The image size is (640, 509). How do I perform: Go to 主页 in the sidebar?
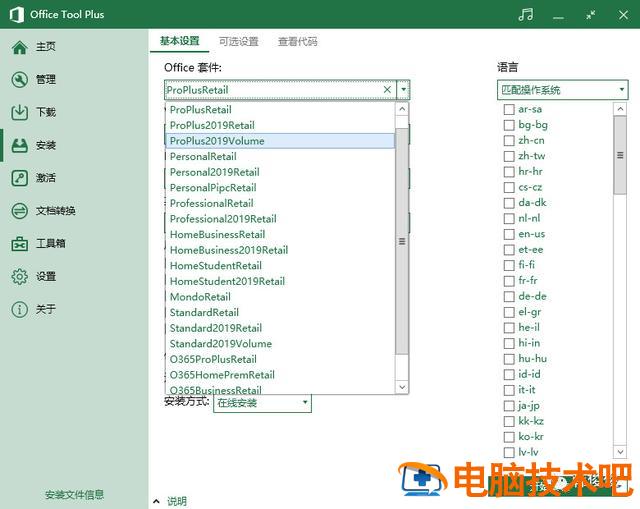point(45,47)
